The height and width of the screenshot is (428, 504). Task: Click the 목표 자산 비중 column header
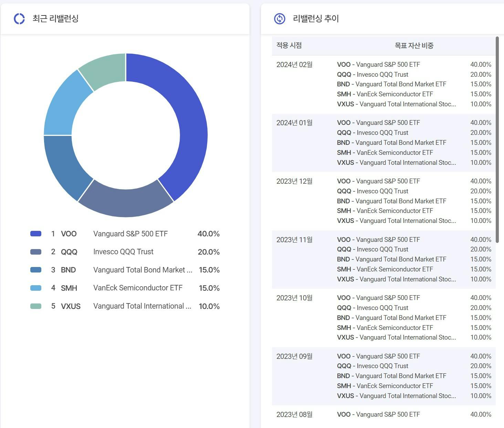coord(414,45)
